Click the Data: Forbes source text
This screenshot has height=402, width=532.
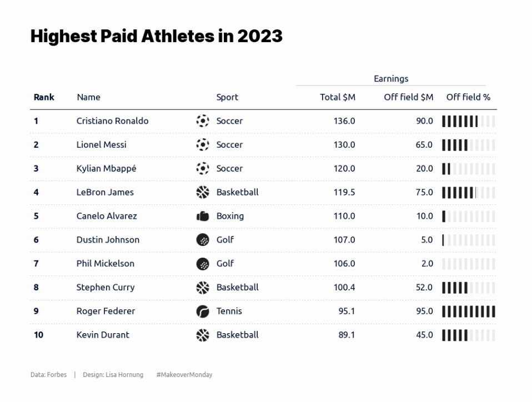[x=48, y=375]
